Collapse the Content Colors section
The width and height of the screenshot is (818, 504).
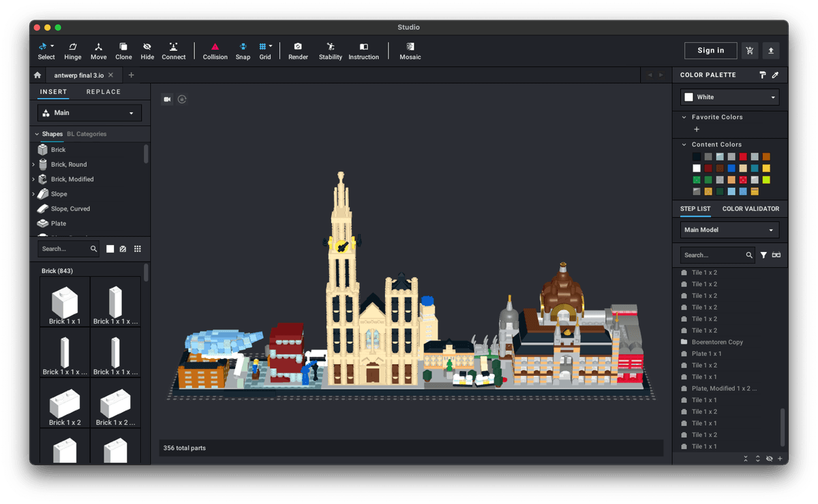coord(684,144)
